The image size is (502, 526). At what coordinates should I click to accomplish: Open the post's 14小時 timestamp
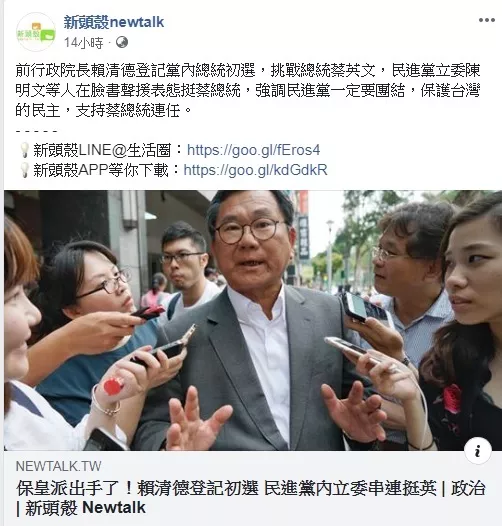click(x=84, y=43)
